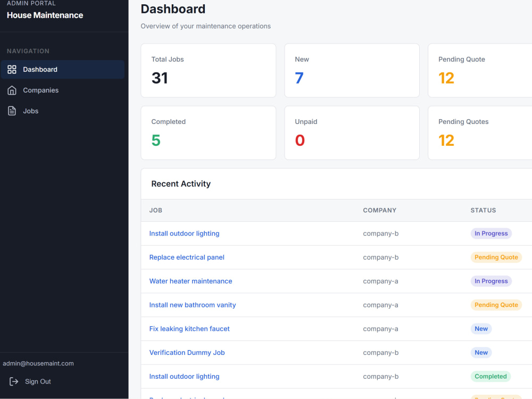Click the Completed card showing 5

coord(209,132)
